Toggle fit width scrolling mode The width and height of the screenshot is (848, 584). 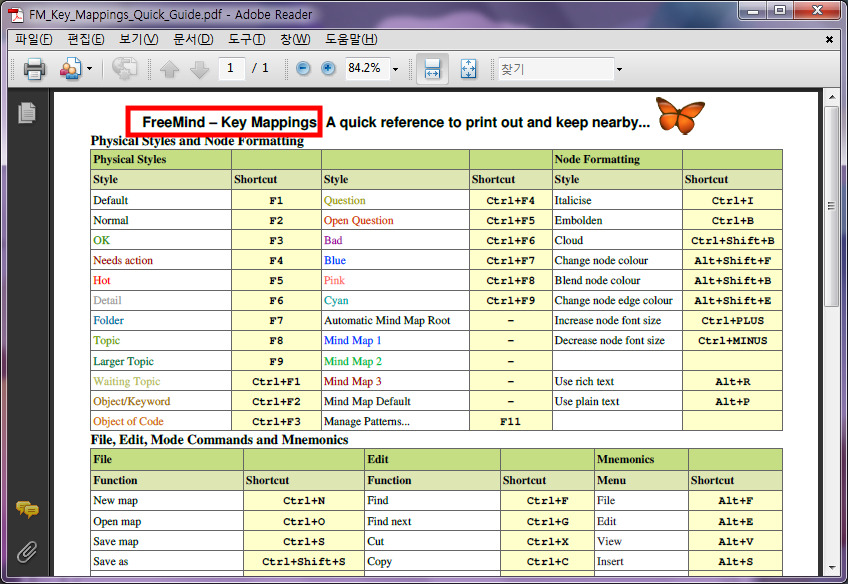[432, 69]
